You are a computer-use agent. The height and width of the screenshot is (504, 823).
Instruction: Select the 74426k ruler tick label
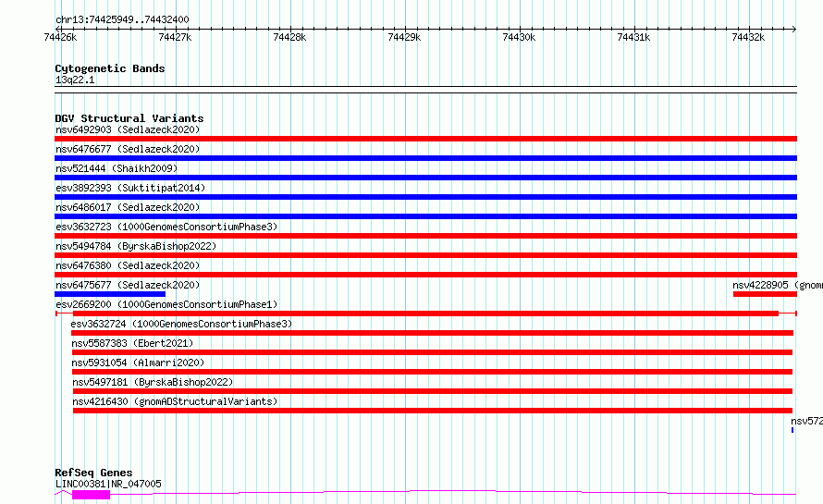point(60,37)
